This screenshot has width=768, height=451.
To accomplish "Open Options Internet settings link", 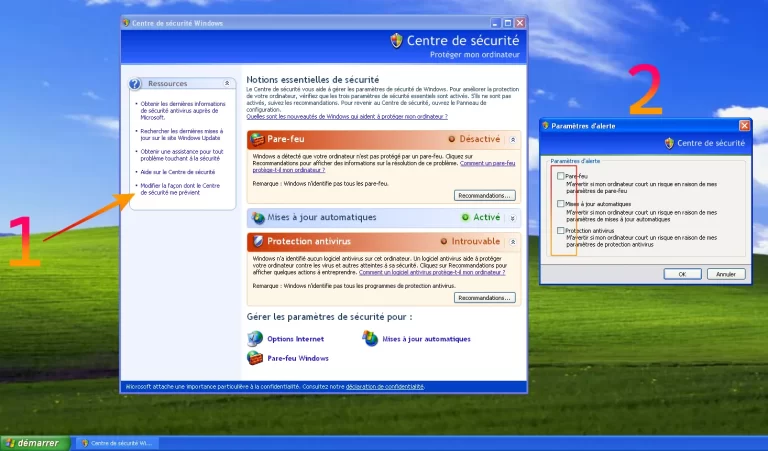I will (295, 339).
